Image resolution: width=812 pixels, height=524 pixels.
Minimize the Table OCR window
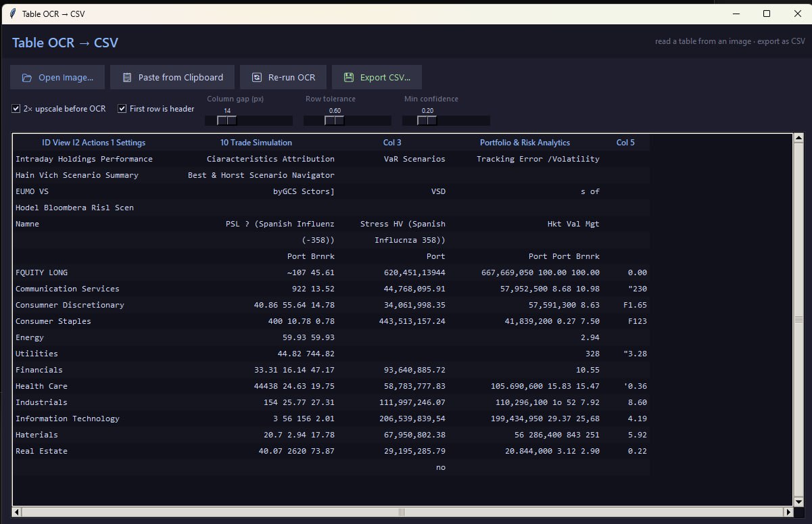[x=736, y=14]
